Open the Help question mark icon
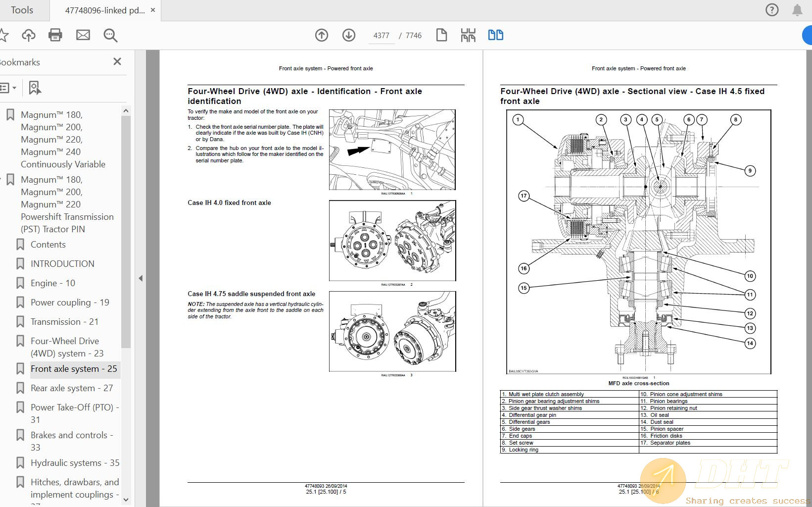 point(772,10)
